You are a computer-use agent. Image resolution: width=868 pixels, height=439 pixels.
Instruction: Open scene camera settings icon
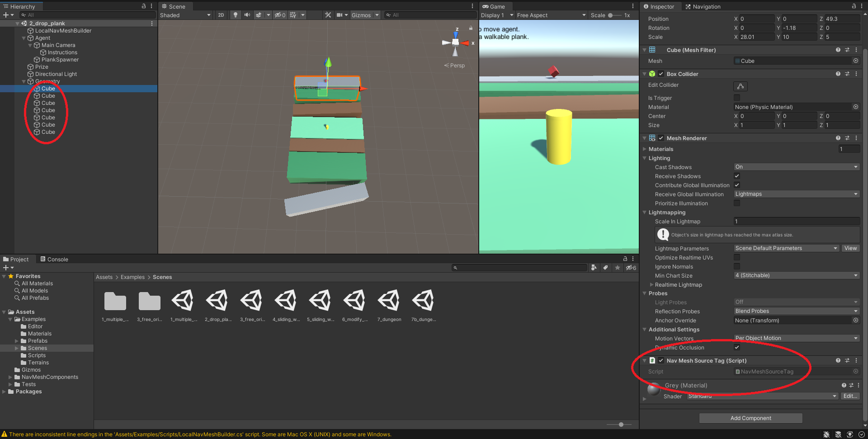click(x=340, y=15)
